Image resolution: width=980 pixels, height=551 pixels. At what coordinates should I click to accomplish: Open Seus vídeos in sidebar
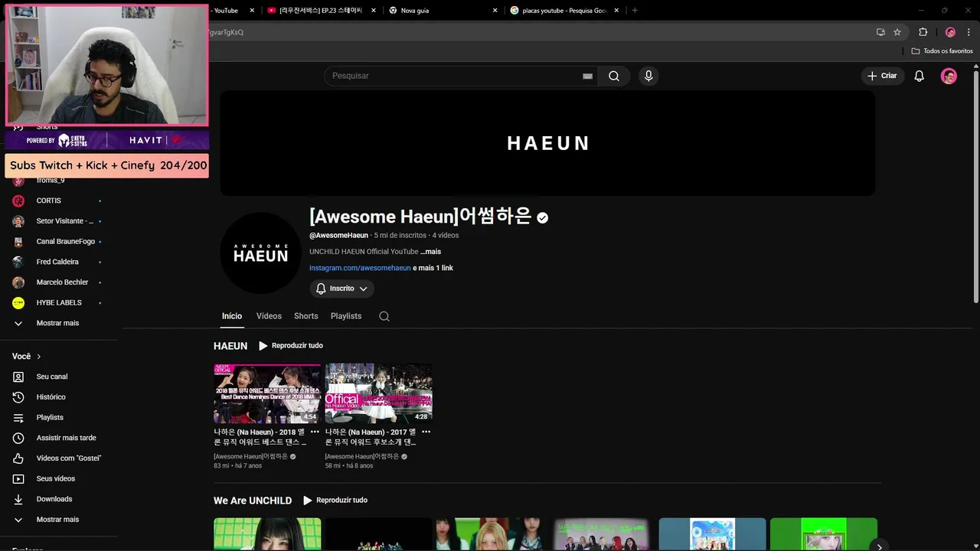[57, 479]
